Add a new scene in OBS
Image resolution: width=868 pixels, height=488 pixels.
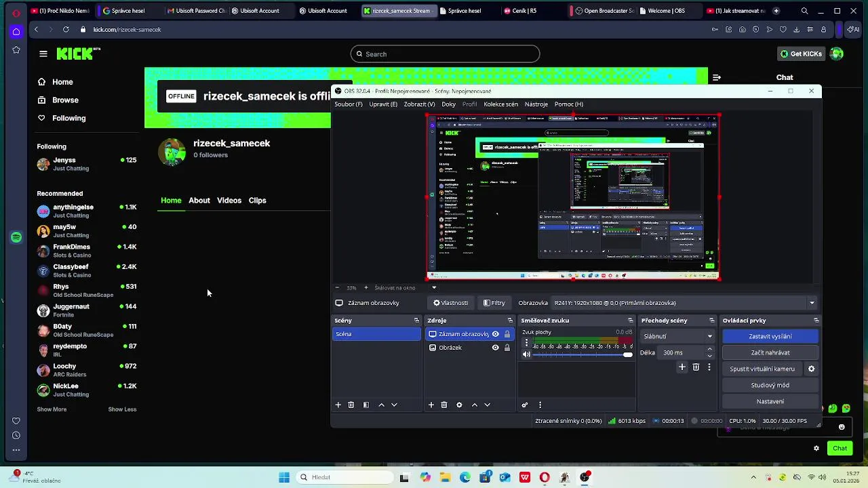(x=338, y=405)
